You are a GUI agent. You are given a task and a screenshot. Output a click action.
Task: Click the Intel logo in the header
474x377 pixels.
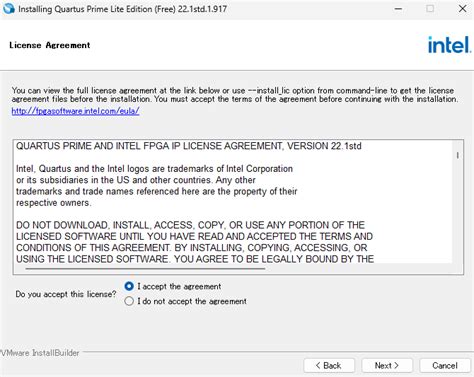[x=449, y=45]
